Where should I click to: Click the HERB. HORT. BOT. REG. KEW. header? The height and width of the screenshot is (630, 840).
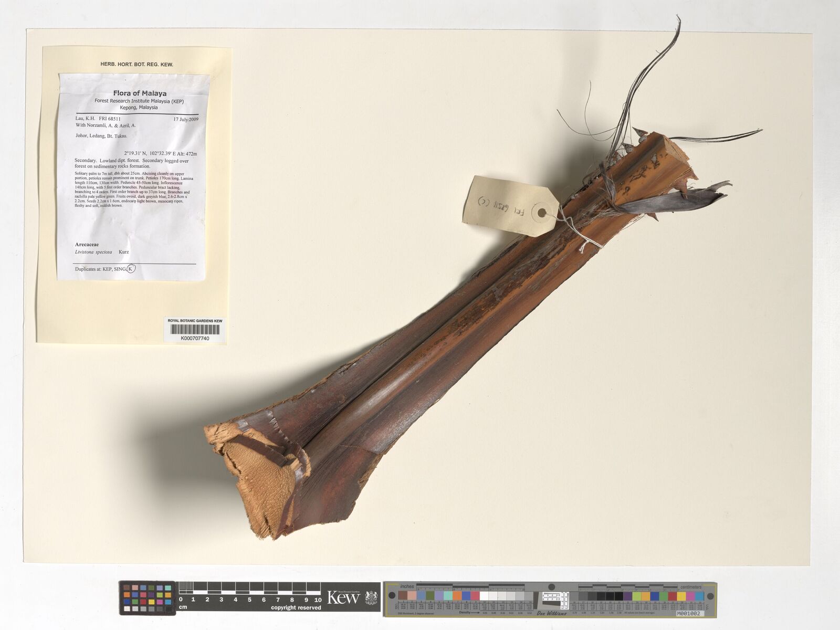(136, 65)
